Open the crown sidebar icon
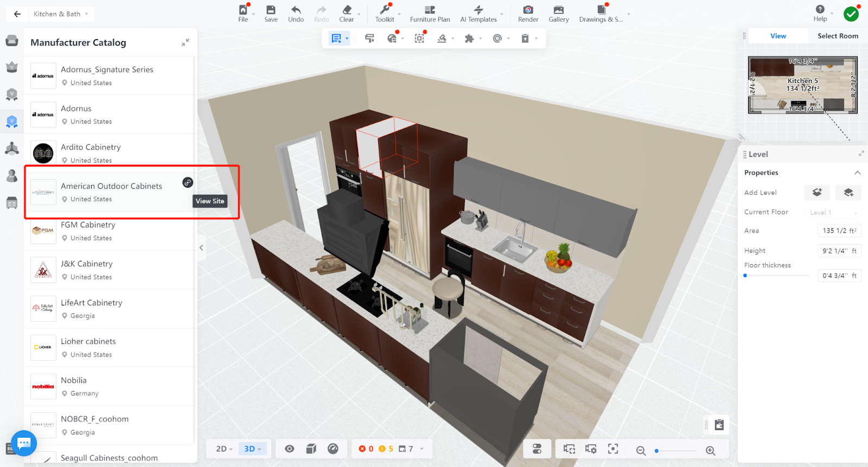Screen dimensions: 868x467 click(12, 67)
